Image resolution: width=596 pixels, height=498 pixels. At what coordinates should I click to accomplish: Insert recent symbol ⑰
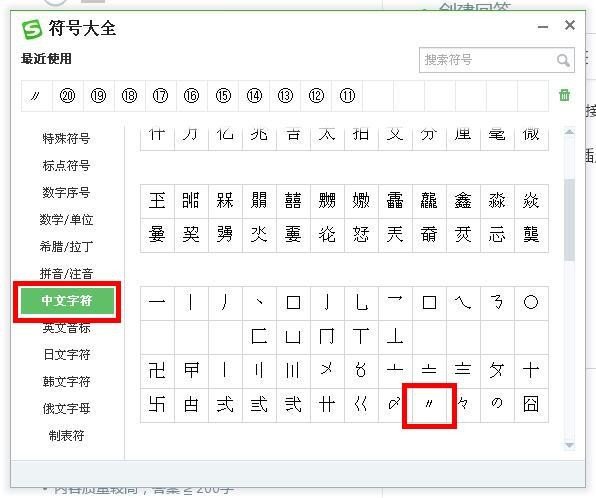tap(161, 95)
